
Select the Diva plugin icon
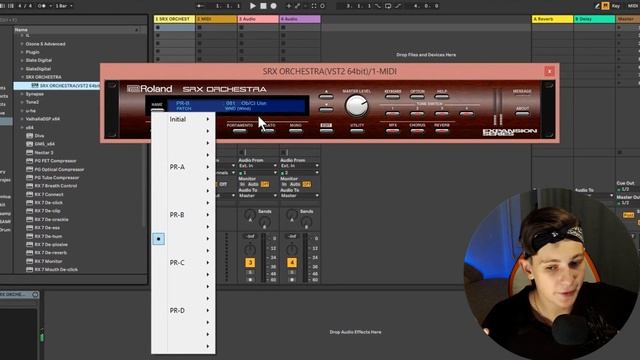coord(29,136)
